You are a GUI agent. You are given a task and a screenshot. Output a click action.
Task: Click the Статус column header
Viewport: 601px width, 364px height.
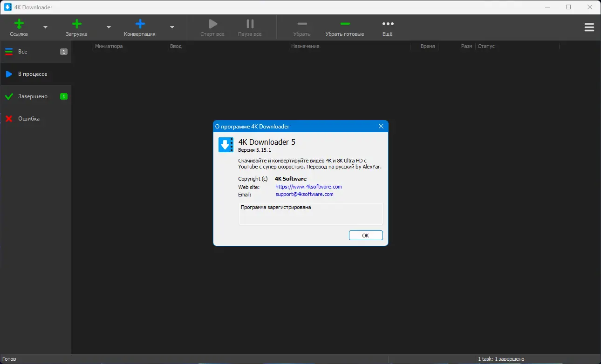click(486, 46)
